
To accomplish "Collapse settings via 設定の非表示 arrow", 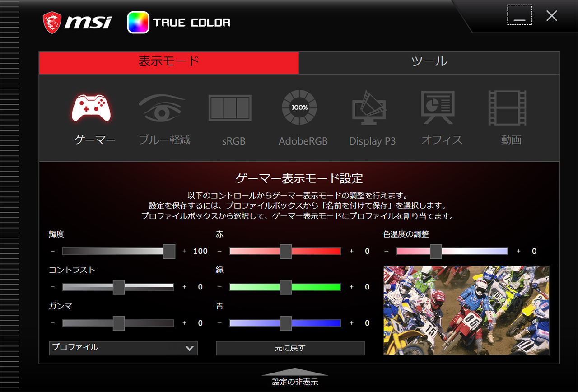I will 295,372.
